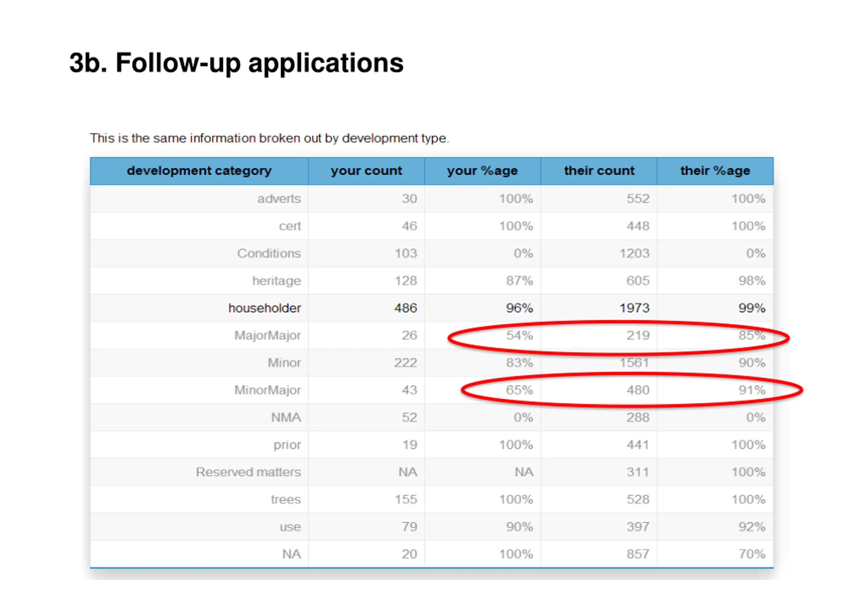Click MinorMajor their count value 480
This screenshot has height=601, width=868.
[x=638, y=390]
